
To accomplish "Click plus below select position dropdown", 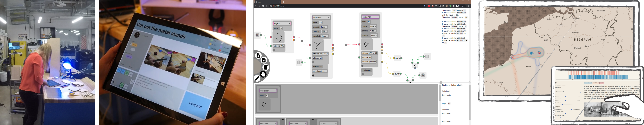I will tap(313, 75).
